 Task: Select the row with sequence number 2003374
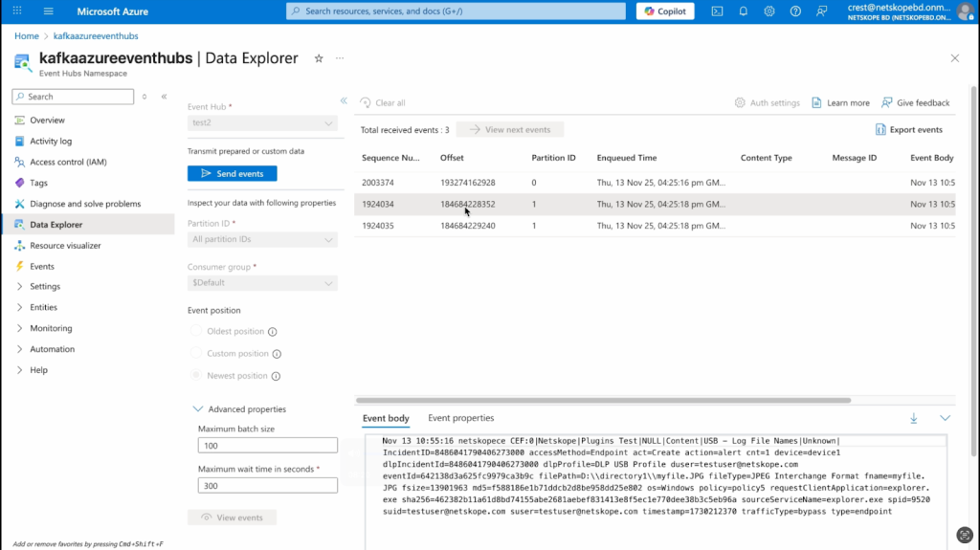pyautogui.click(x=655, y=183)
